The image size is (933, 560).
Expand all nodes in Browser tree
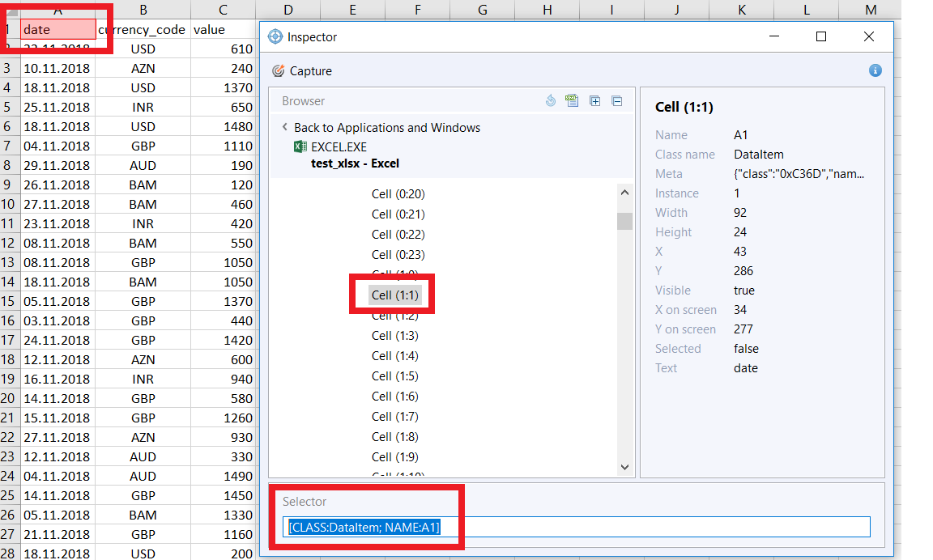[594, 100]
